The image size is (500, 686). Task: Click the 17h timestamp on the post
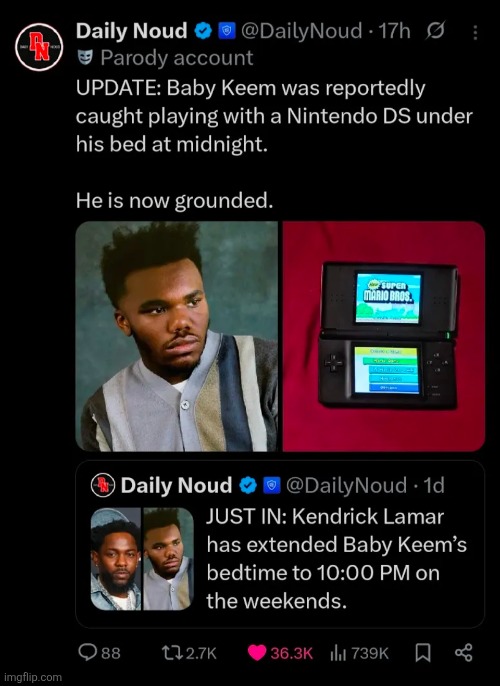click(394, 32)
